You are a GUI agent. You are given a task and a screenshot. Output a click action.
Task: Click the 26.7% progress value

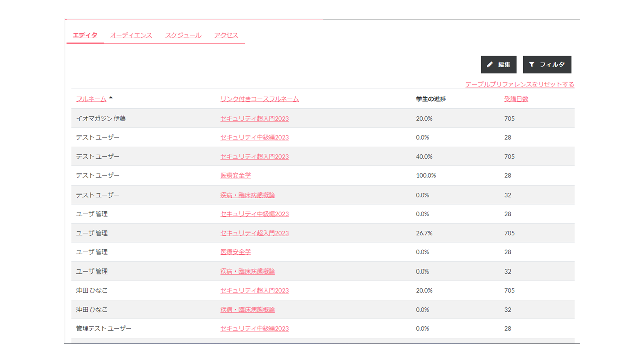pos(424,233)
